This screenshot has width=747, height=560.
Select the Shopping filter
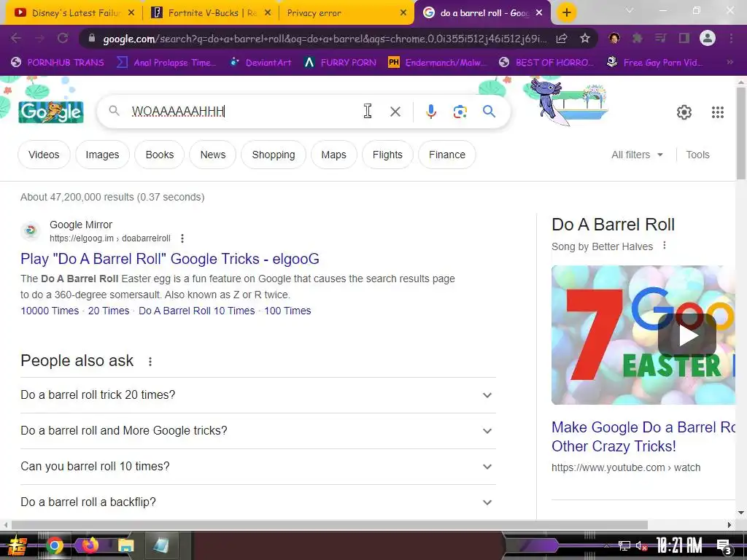point(274,155)
